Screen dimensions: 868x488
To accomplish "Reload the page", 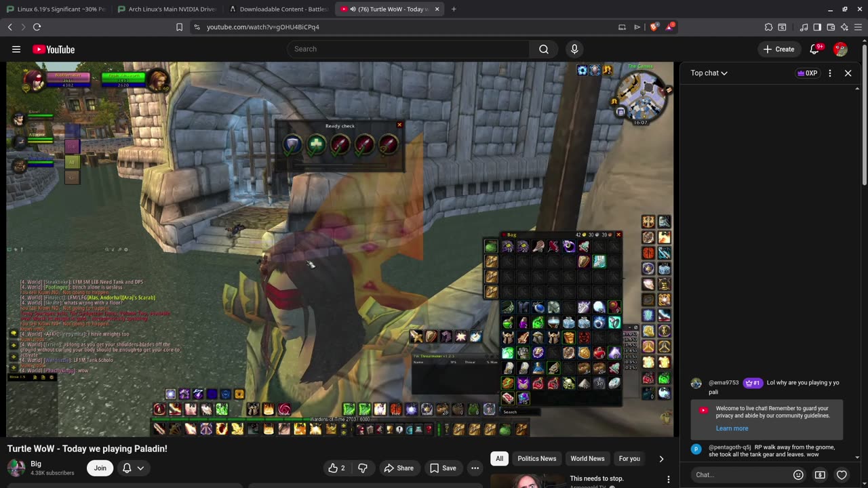I will [x=37, y=27].
